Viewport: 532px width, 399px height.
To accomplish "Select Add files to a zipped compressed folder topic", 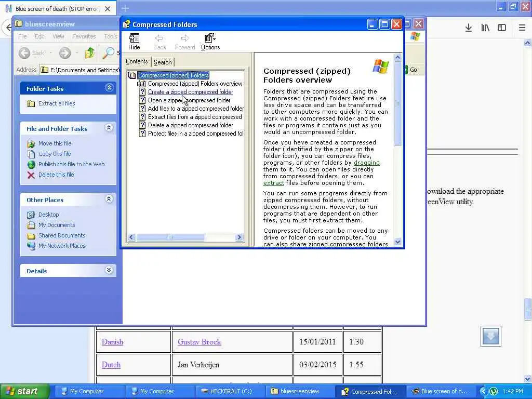I will tap(196, 109).
